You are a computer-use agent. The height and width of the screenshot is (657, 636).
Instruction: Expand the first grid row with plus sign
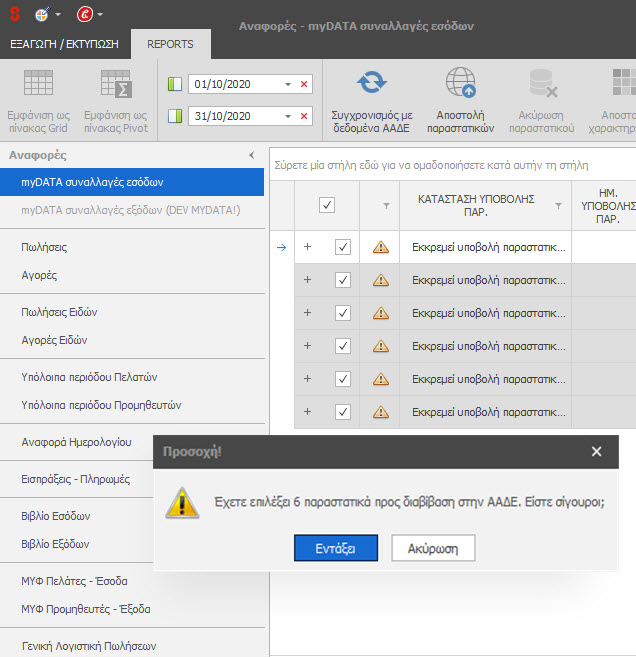point(308,247)
